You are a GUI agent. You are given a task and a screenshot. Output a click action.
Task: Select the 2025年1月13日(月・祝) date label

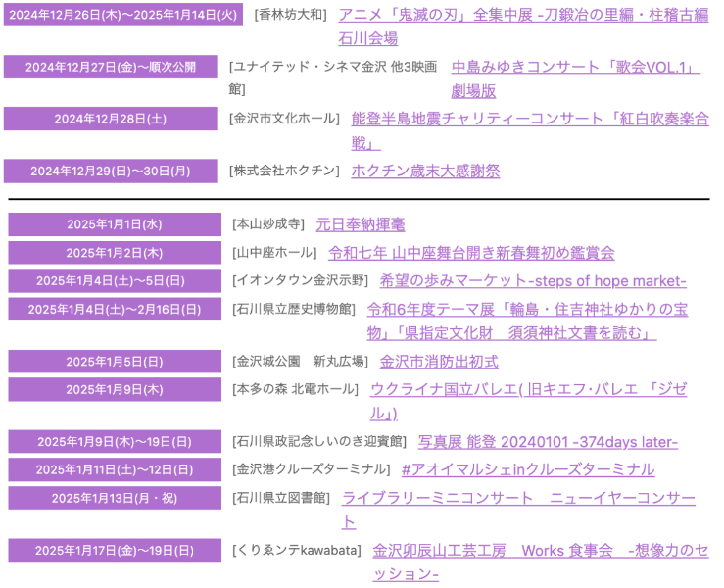[115, 498]
